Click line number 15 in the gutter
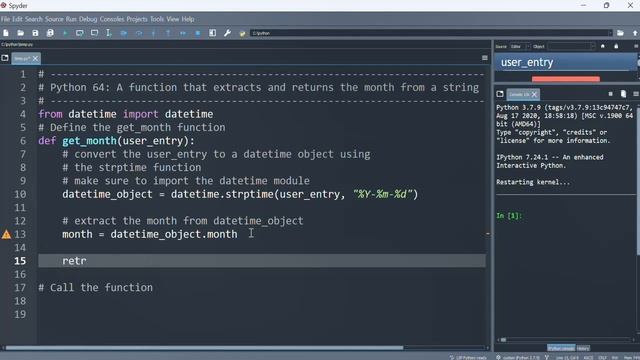Image resolution: width=640 pixels, height=360 pixels. point(20,261)
